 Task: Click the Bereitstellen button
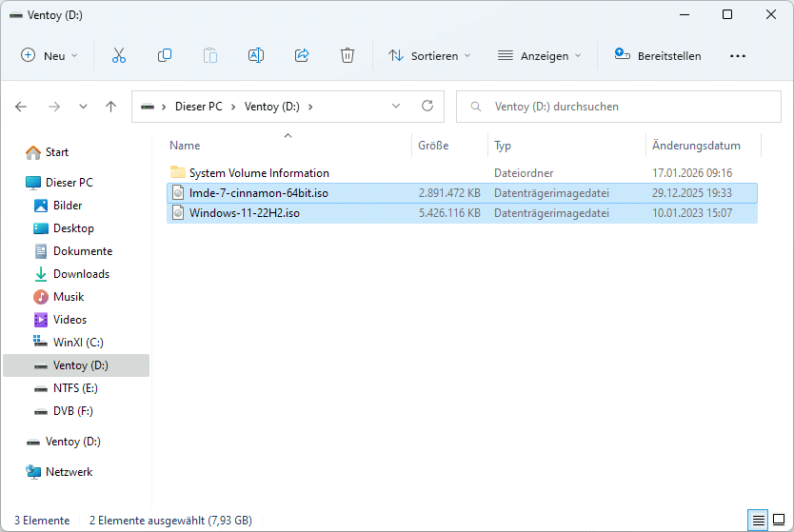(x=658, y=56)
